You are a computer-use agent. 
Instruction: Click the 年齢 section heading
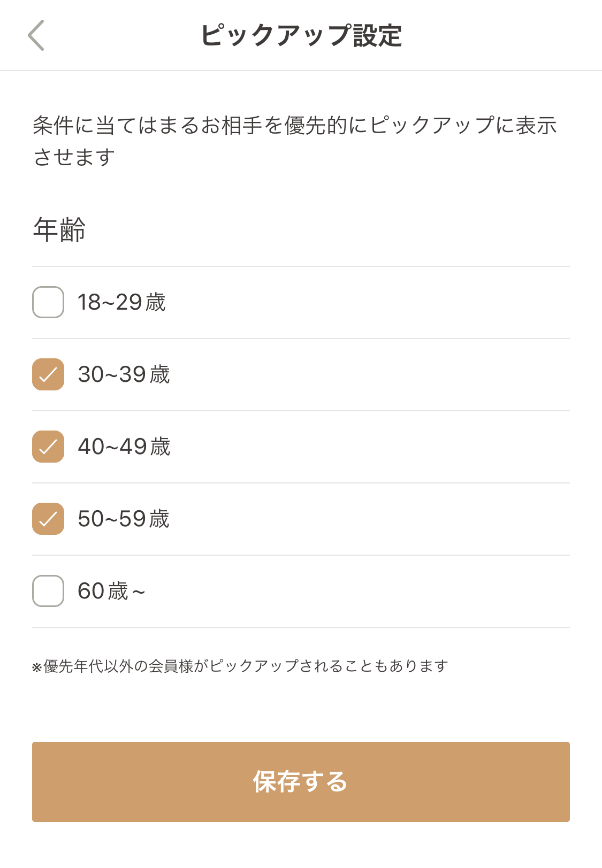(59, 229)
